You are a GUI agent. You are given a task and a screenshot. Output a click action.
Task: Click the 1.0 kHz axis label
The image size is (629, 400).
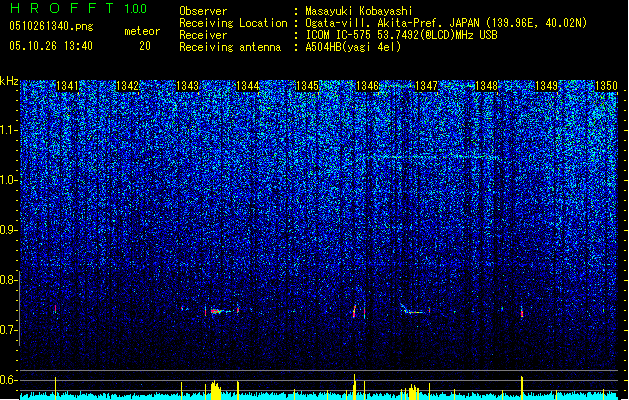pos(9,180)
